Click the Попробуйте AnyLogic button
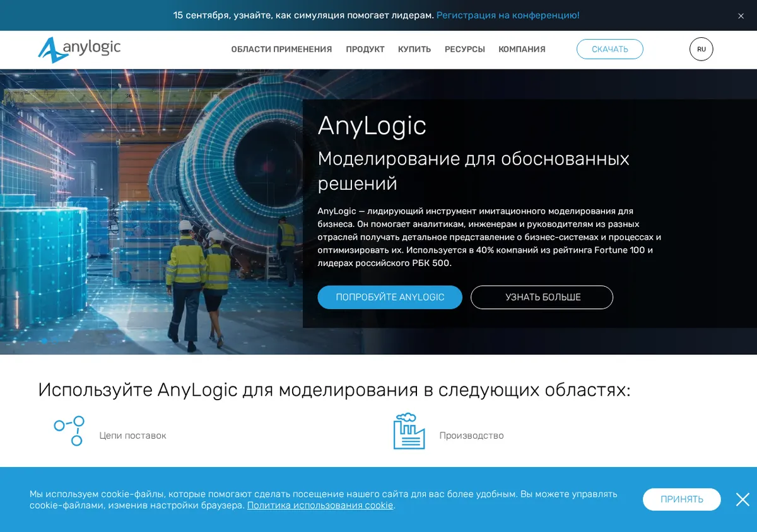This screenshot has height=532, width=757. click(390, 297)
